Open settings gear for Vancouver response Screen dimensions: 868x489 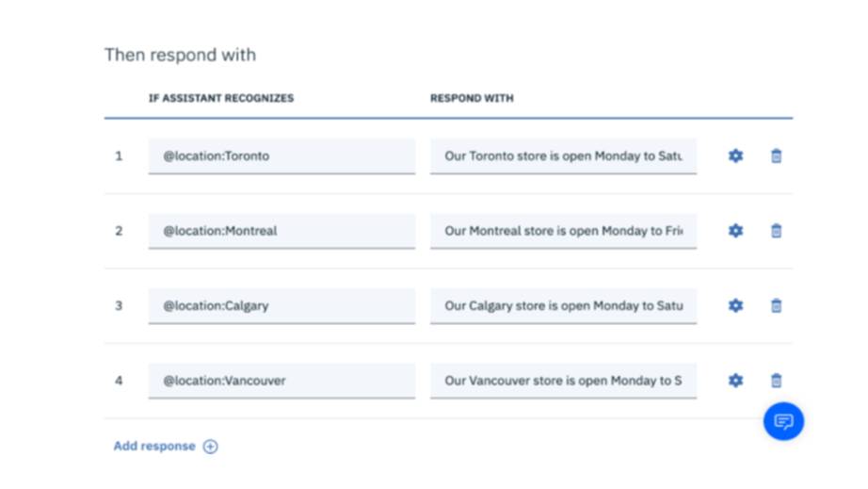click(735, 381)
